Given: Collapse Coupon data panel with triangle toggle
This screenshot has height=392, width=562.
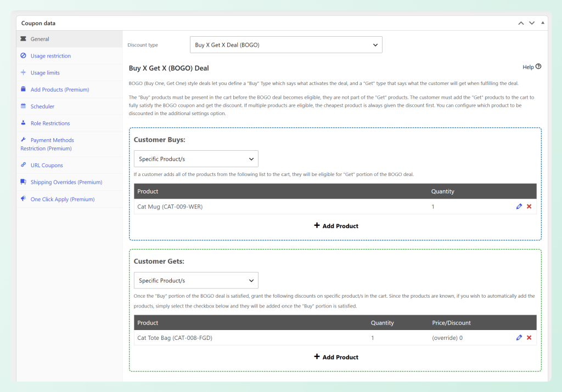Looking at the screenshot, I should click(543, 23).
